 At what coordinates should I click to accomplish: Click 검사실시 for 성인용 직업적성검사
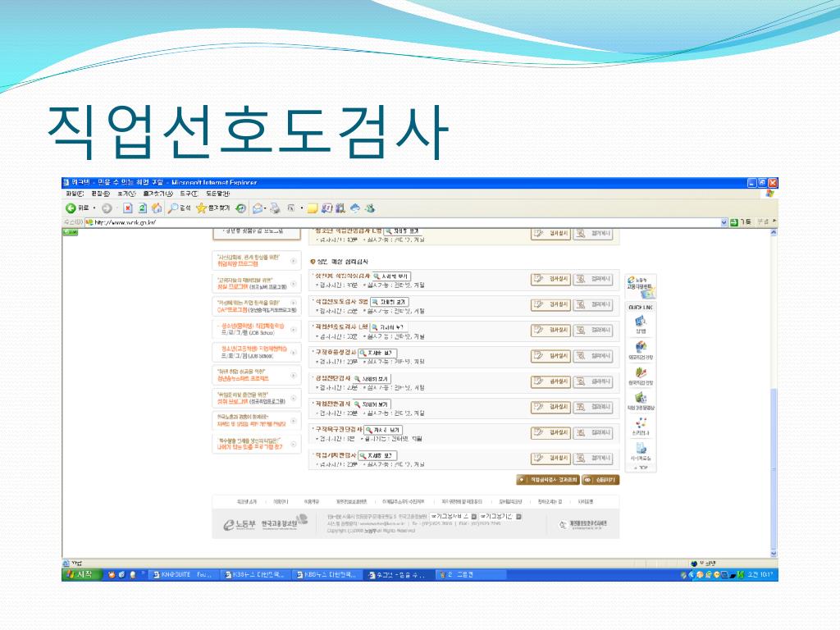pos(550,279)
